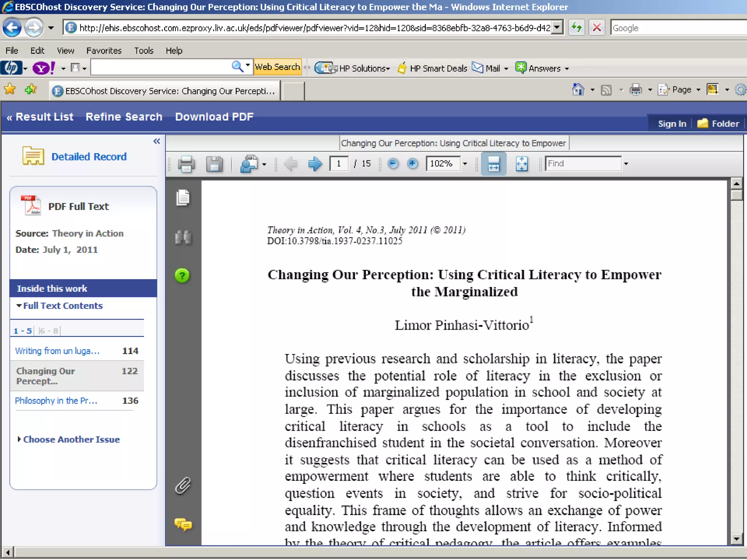Click the zoom out minus button
Viewport: 747px width, 560px height.
tap(393, 164)
